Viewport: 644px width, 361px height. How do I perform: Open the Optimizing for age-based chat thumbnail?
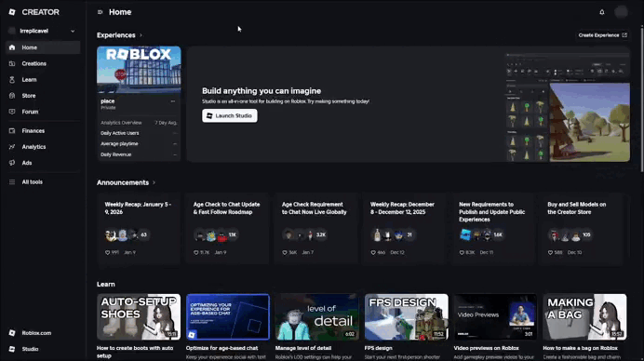point(228,316)
